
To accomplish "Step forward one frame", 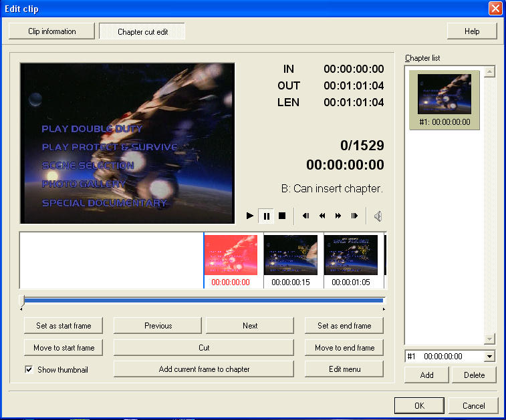I will click(x=354, y=216).
